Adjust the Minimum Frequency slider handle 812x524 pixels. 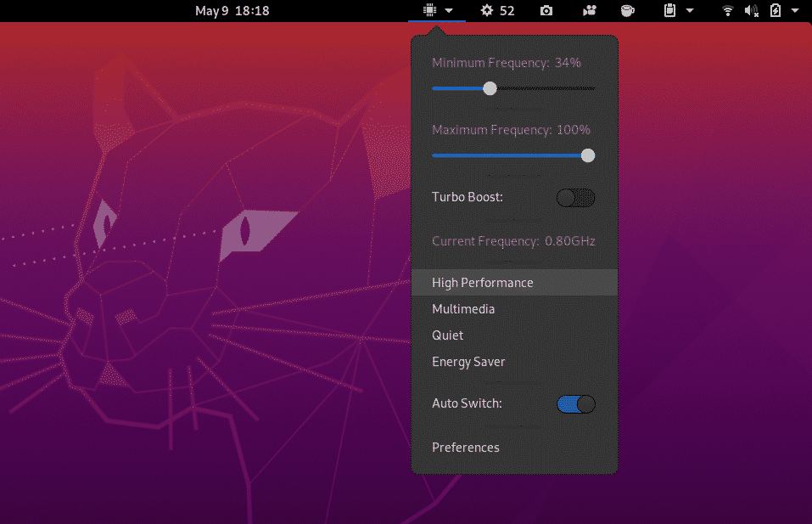click(x=490, y=88)
